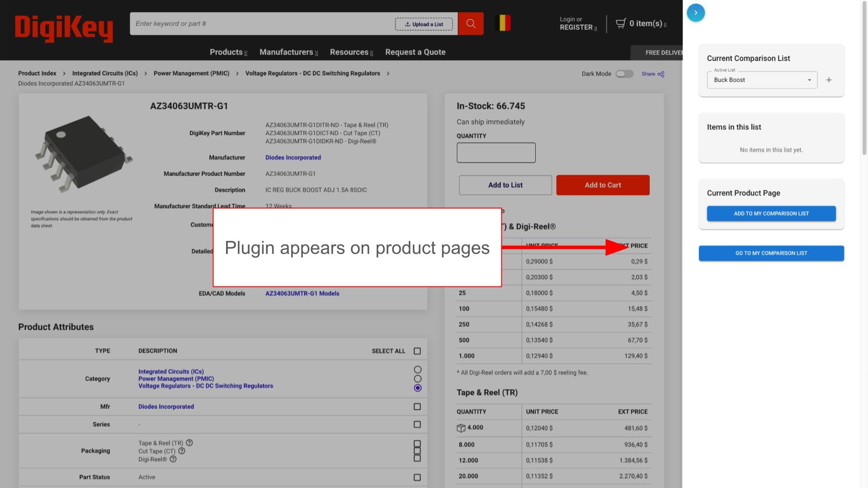
Task: Open the shopping cart icon
Action: 621,23
